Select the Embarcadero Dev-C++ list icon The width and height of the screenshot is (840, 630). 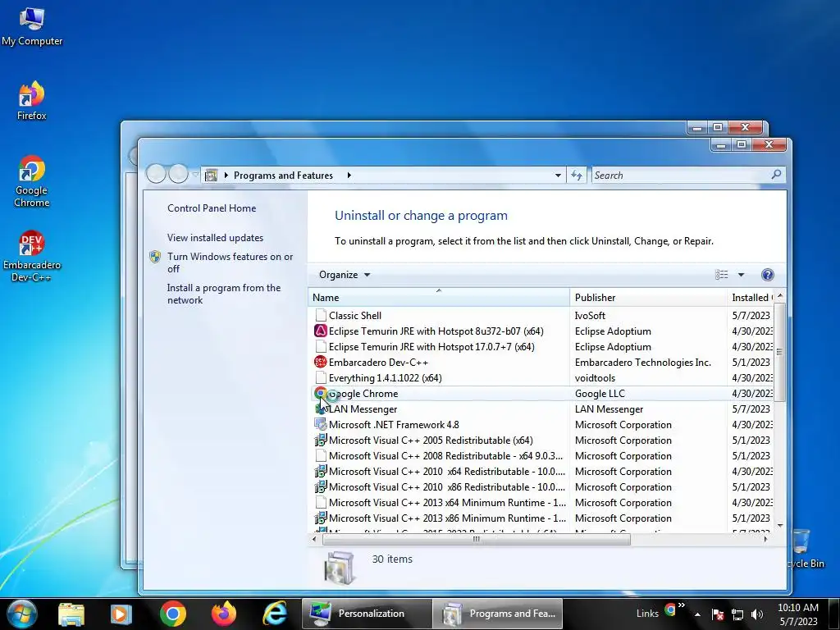321,362
